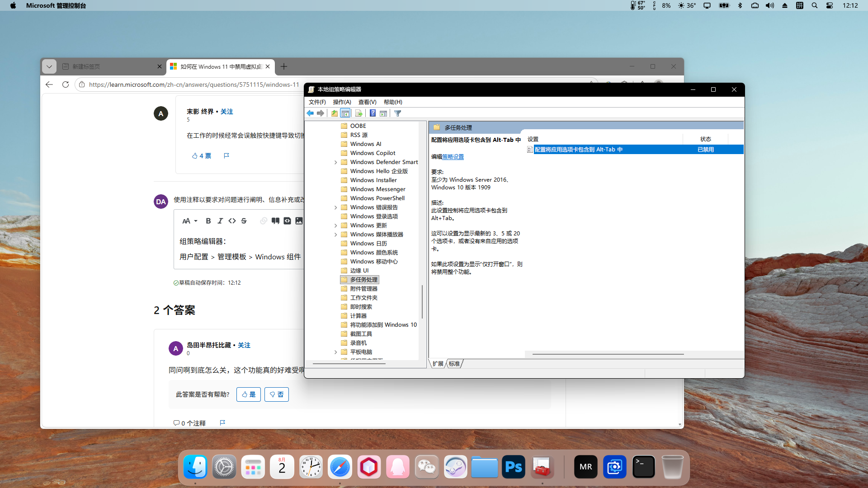Screen dimensions: 868x488
Task: Switch to the 扩展 tab at the bottom
Action: pyautogui.click(x=438, y=364)
